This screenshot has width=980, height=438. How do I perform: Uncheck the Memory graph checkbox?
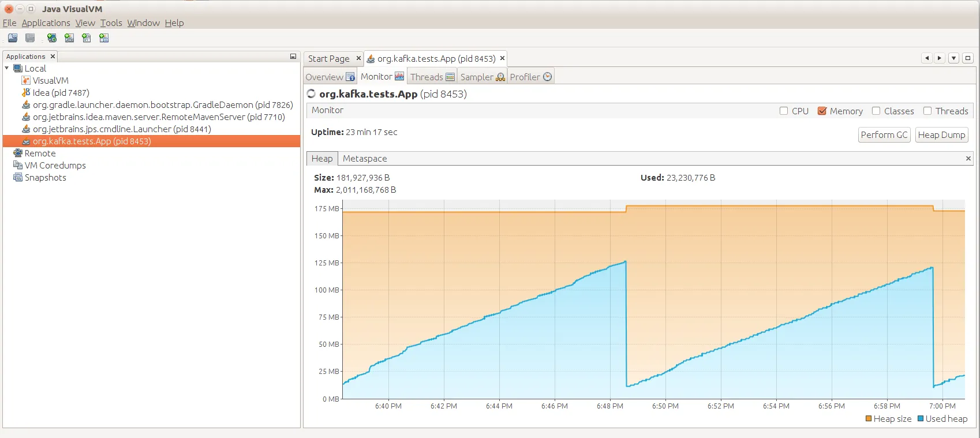822,111
